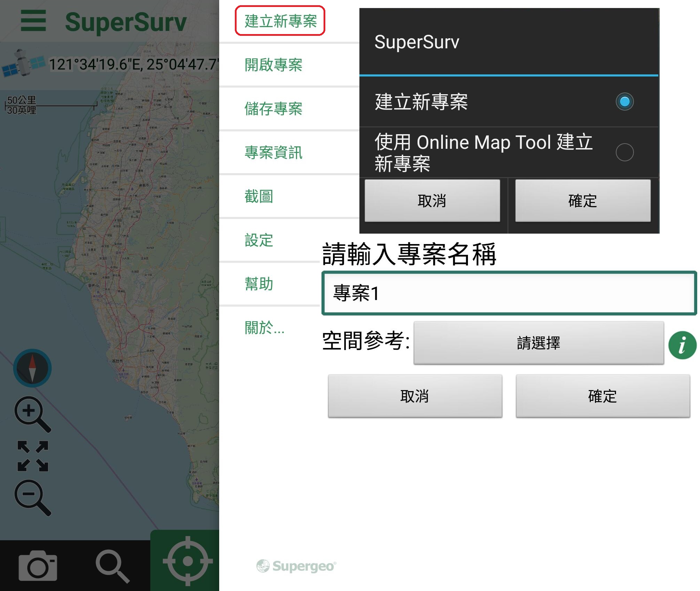Open 設定 menu item
Viewport: 700px width, 591px height.
point(259,240)
